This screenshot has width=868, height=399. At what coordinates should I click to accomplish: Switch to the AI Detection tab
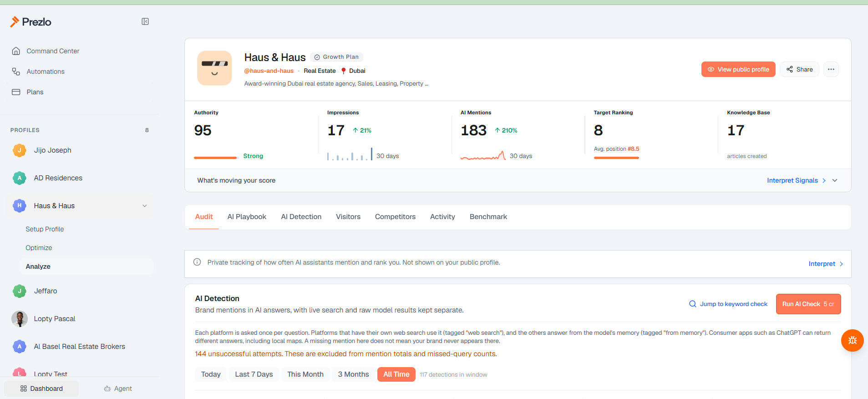(301, 217)
